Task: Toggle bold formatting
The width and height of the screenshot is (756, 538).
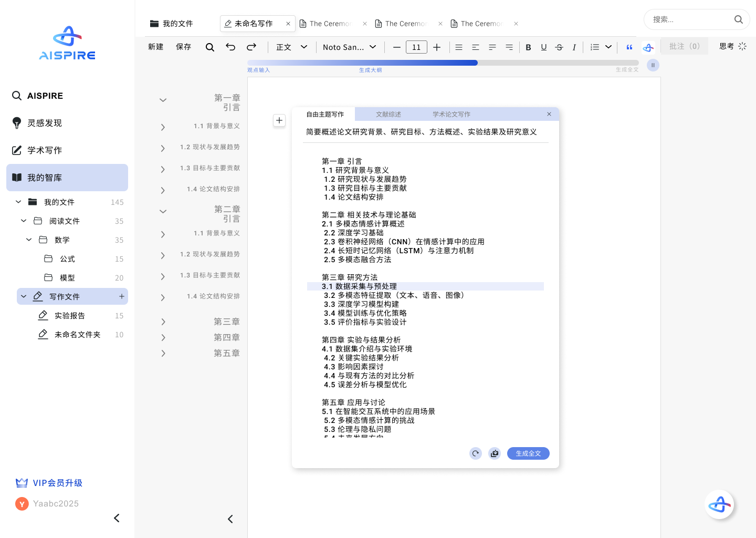Action: pyautogui.click(x=528, y=47)
